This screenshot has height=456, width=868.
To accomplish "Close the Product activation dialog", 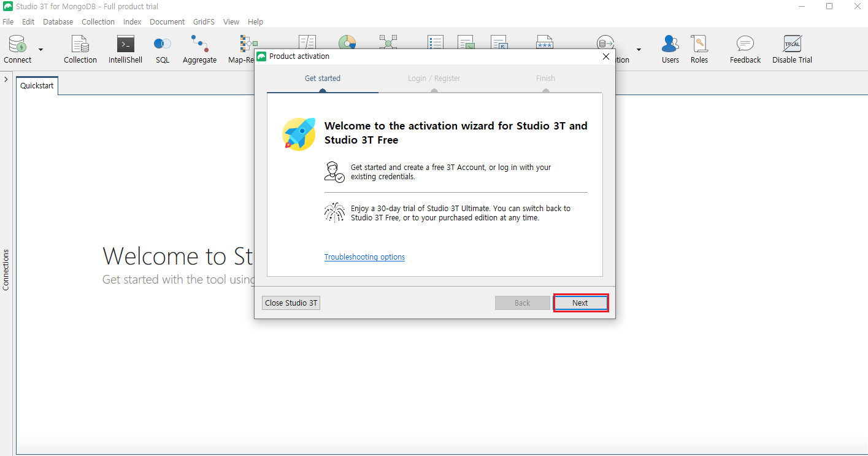I will (606, 56).
